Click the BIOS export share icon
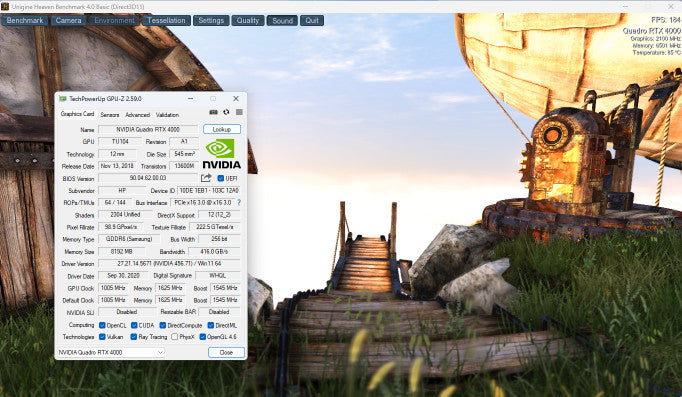 tap(206, 178)
